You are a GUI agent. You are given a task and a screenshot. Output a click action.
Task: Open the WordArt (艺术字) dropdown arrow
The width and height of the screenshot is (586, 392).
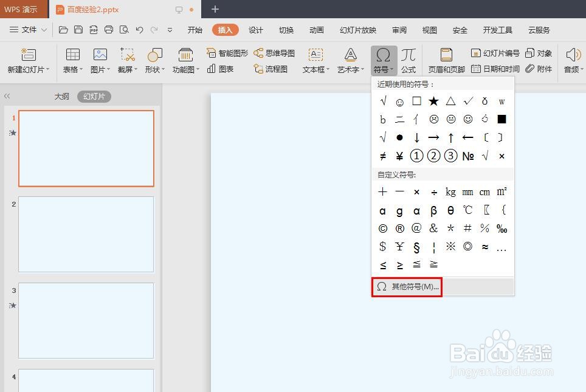click(x=362, y=69)
